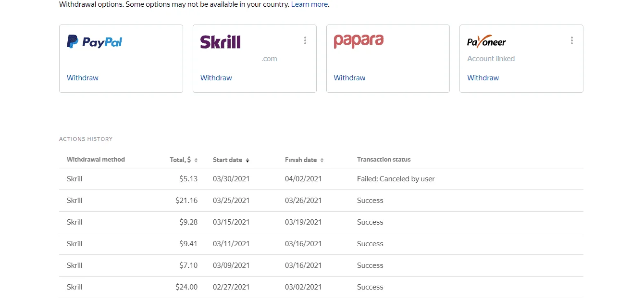Select the $7.10 total cell
The height and width of the screenshot is (303, 644).
188,265
